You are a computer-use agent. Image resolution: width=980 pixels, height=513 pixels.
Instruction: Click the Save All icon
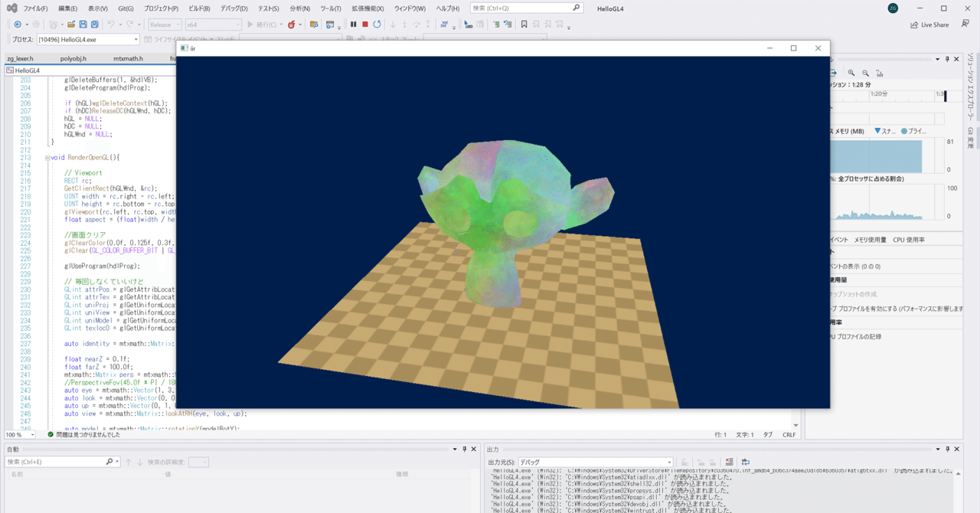point(94,25)
